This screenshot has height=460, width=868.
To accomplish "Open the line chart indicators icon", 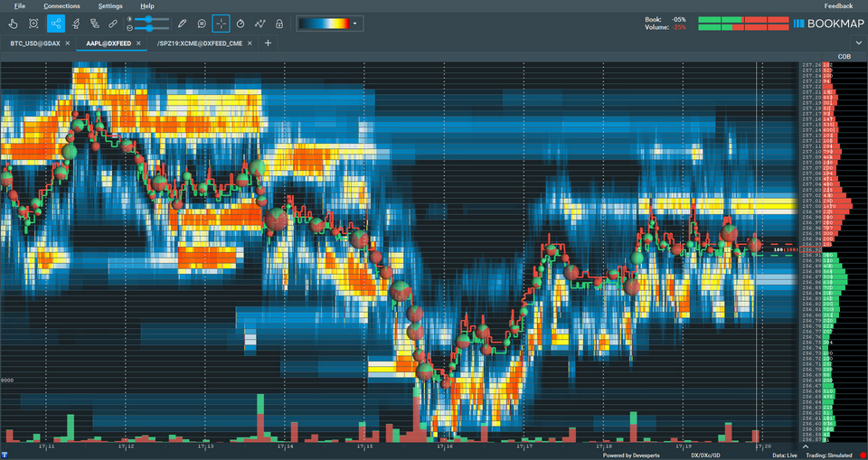I will click(x=260, y=23).
